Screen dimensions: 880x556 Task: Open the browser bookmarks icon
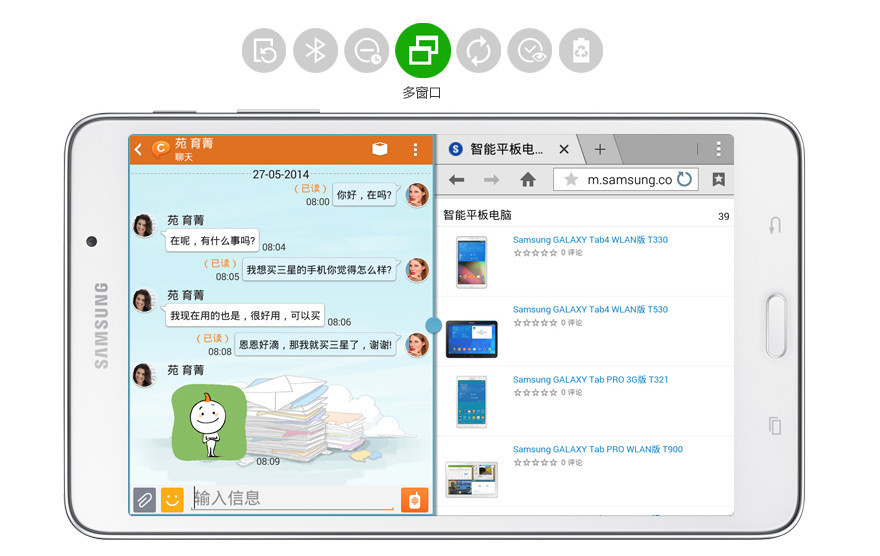[x=718, y=180]
